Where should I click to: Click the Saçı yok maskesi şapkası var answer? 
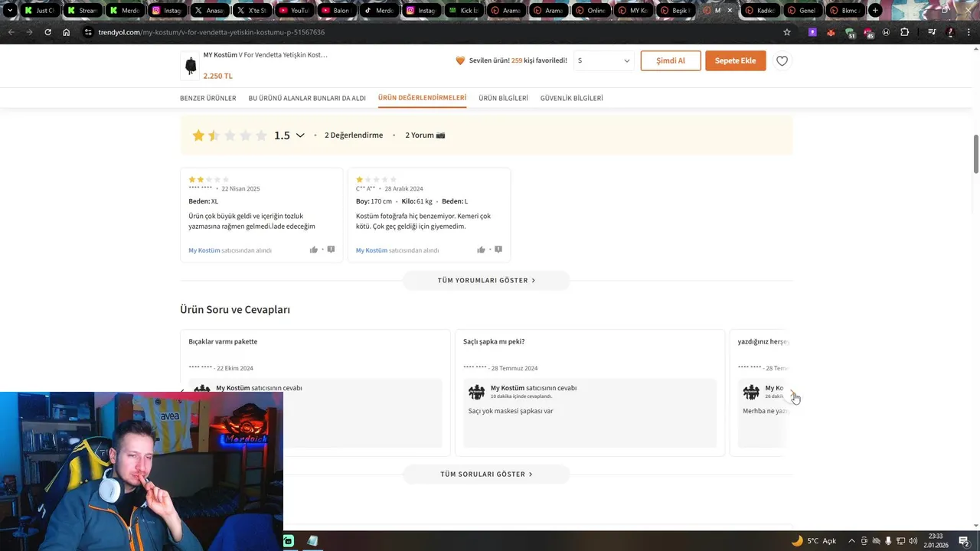(x=511, y=411)
